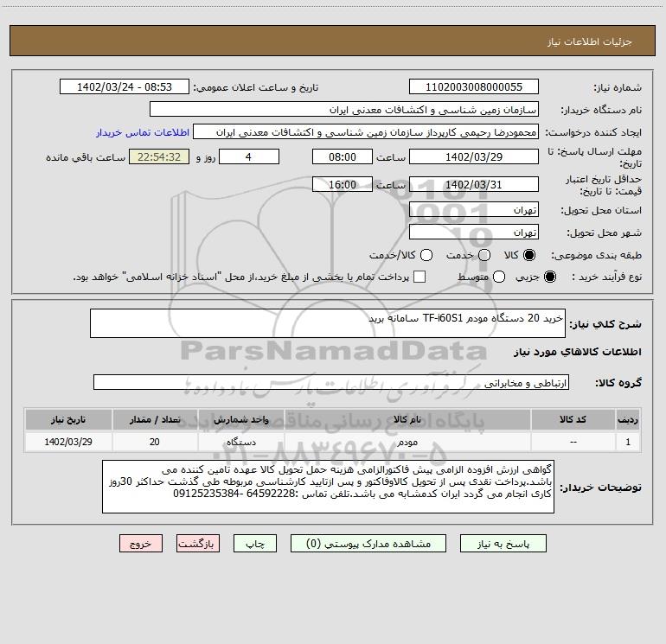666x644 pixels.
Task: Click the شهر محل تحویل field
Action: pos(474,233)
